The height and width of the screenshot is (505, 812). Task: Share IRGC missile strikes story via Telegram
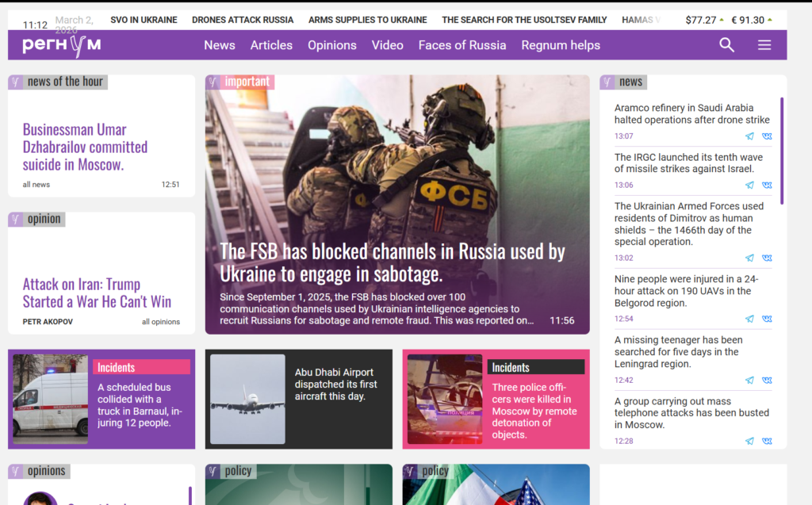pyautogui.click(x=749, y=186)
